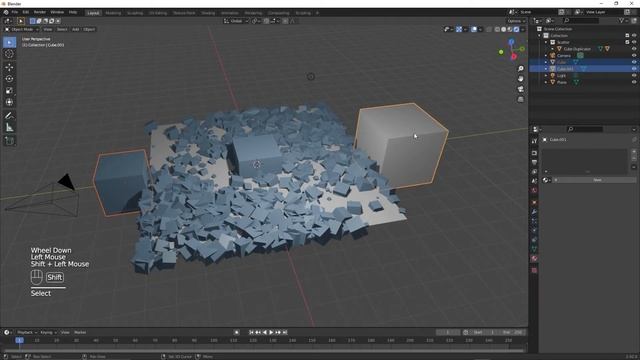The width and height of the screenshot is (640, 360).
Task: Play the animation forward
Action: click(x=271, y=332)
